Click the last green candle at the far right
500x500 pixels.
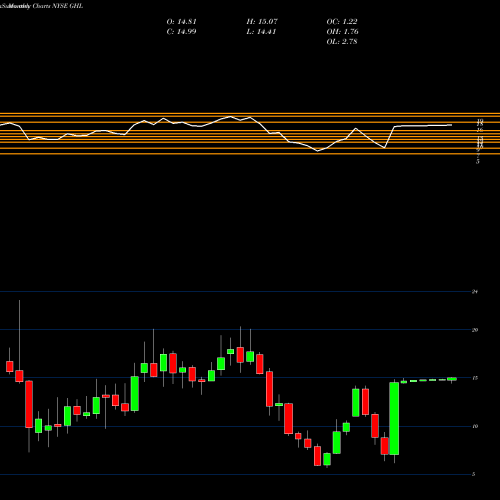pyautogui.click(x=452, y=379)
